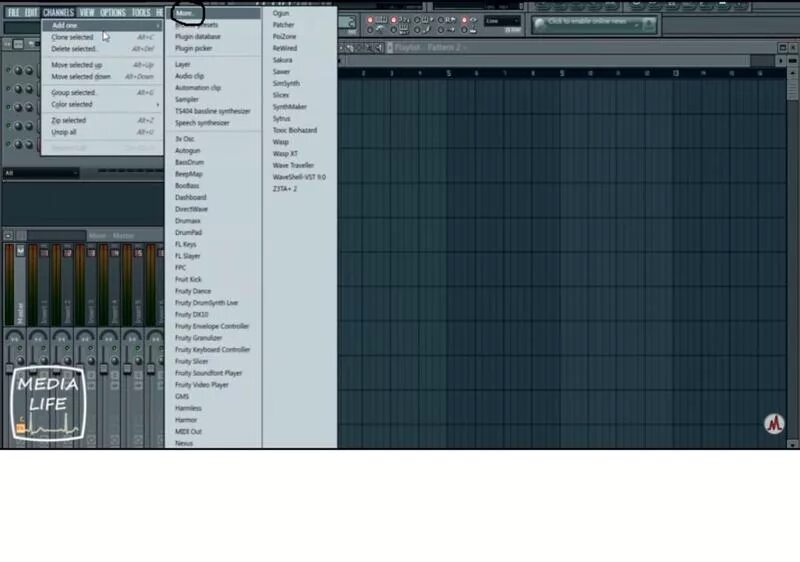Click the playlist vertical scrollbar down arrow
Screen dimensions: 800x562
792,444
